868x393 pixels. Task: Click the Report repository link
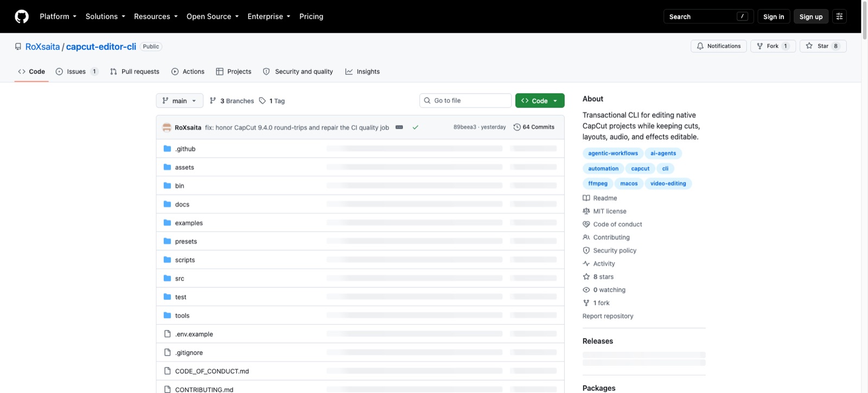pyautogui.click(x=608, y=316)
